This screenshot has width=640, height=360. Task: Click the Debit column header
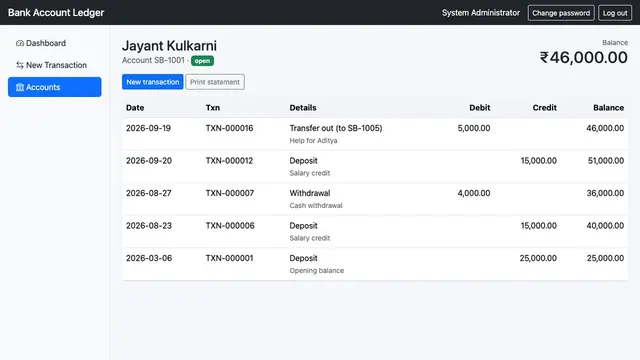click(x=480, y=108)
